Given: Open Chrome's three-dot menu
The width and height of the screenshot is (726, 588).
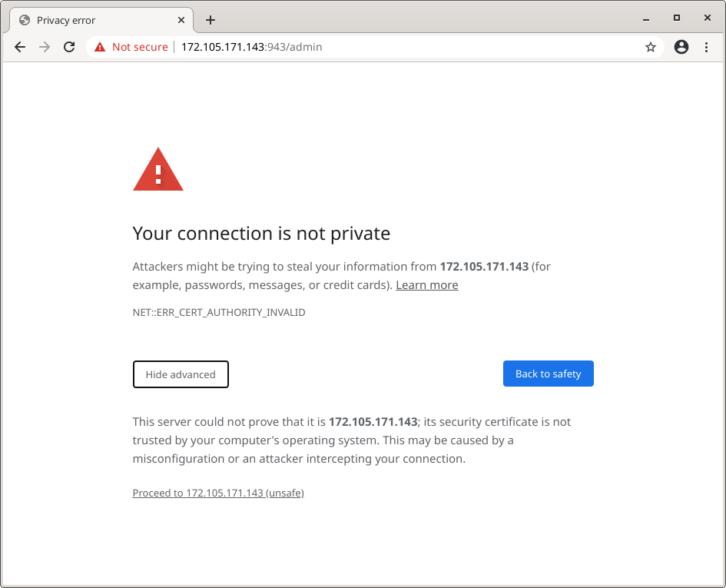Looking at the screenshot, I should (x=707, y=47).
